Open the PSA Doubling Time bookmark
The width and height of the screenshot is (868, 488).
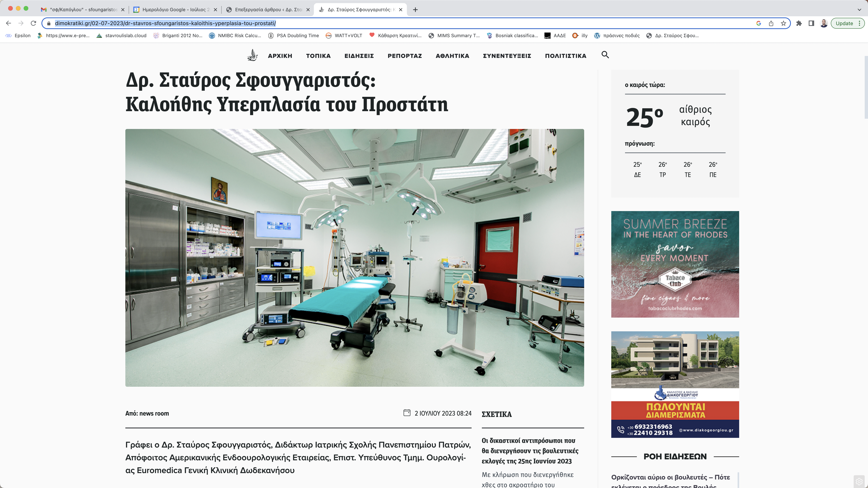tap(294, 35)
